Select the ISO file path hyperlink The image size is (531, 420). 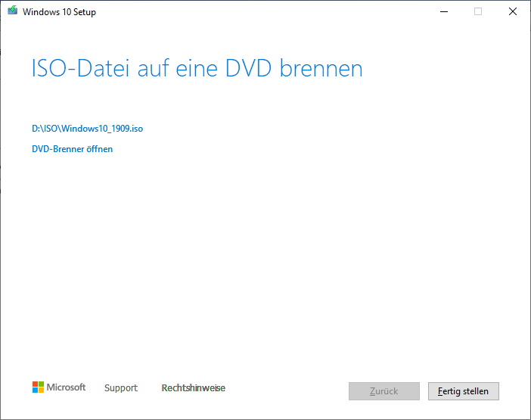[88, 129]
